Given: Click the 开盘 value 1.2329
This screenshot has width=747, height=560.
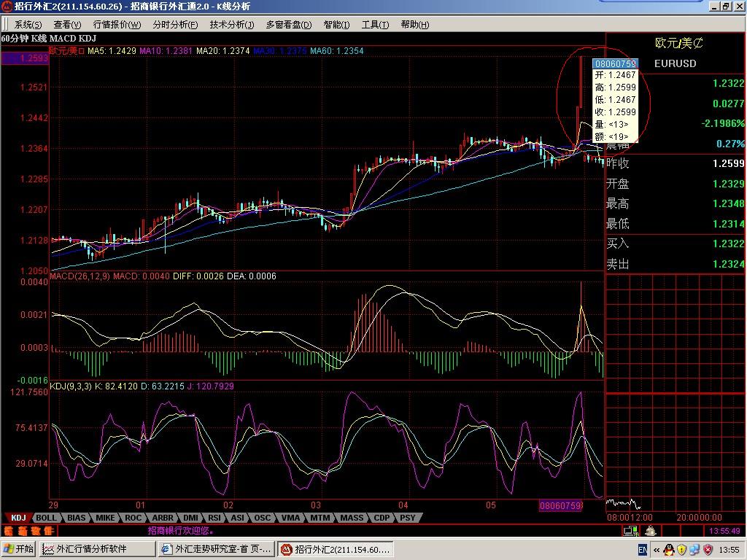Looking at the screenshot, I should point(729,184).
